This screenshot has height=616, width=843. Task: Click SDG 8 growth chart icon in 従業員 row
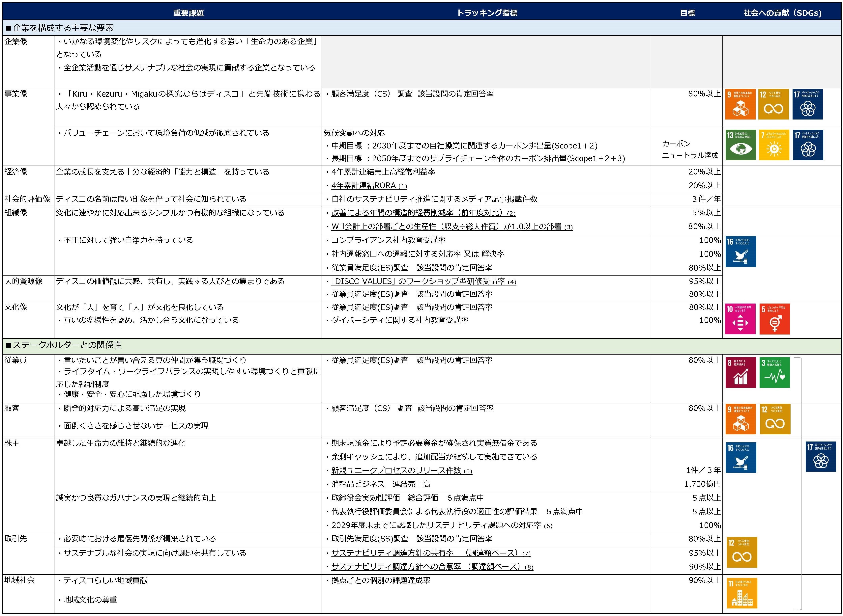[x=741, y=372]
